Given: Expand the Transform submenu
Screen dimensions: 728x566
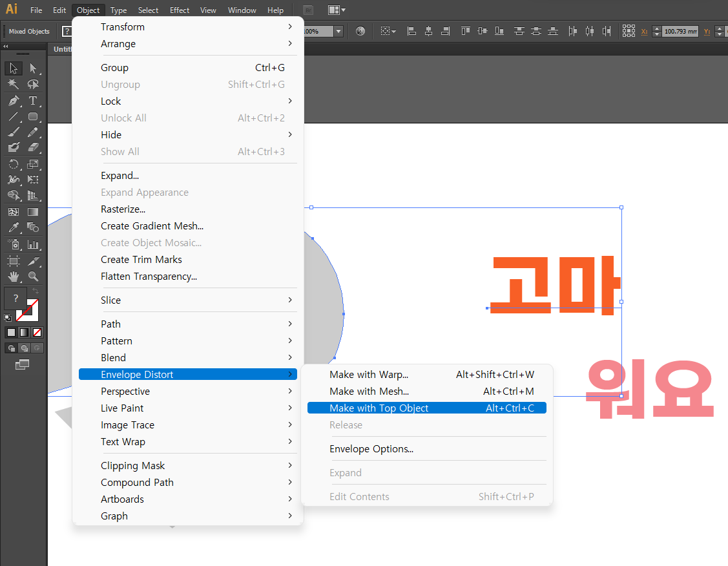Looking at the screenshot, I should (x=187, y=27).
